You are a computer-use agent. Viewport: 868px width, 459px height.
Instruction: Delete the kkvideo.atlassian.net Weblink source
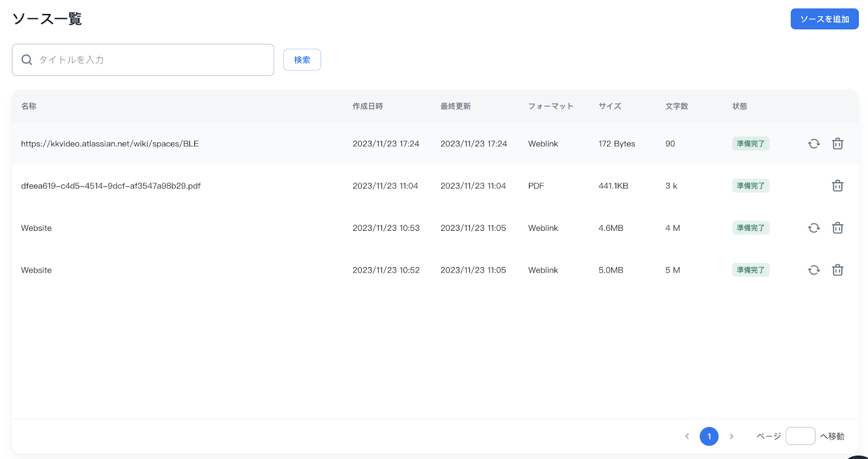click(838, 144)
